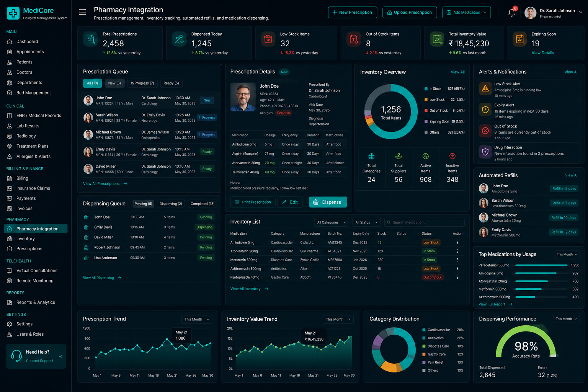The height and width of the screenshot is (392, 588).
Task: Open the All Status filter dropdown
Action: [x=366, y=222]
